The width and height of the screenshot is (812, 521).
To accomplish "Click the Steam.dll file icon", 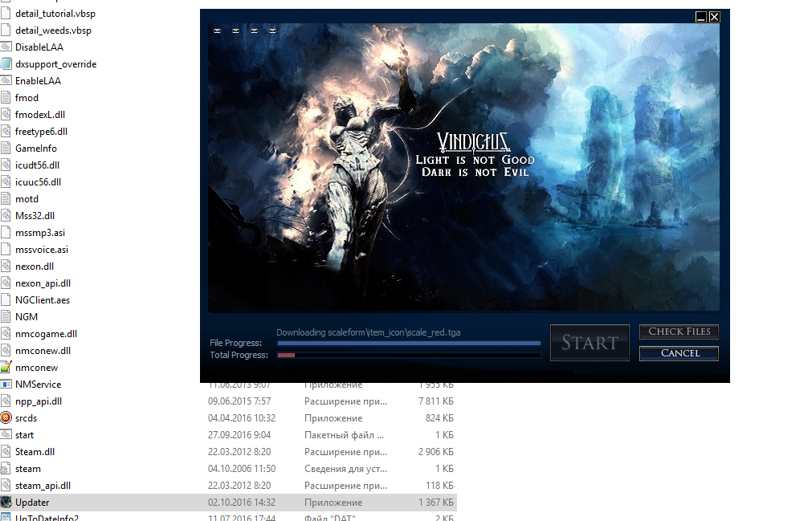I will tap(6, 452).
